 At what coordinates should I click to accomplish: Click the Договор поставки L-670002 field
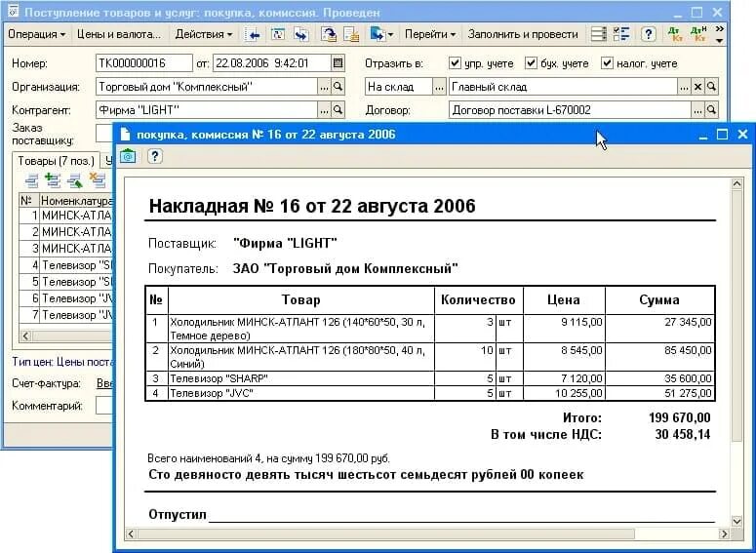tap(570, 110)
